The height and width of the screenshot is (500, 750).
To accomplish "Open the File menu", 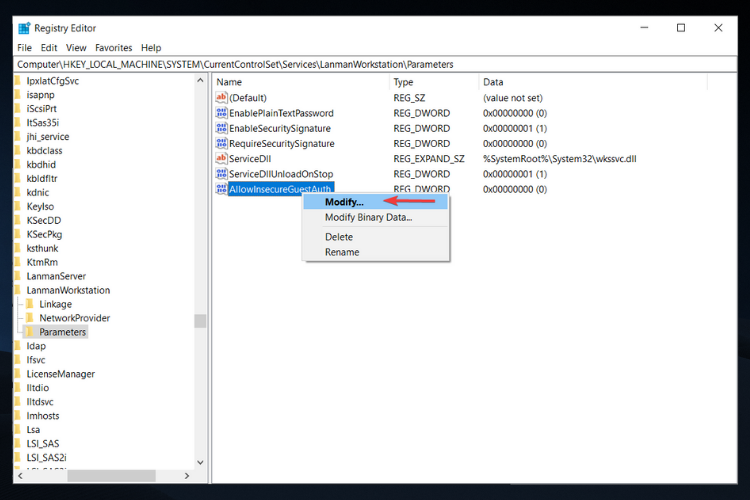I will click(24, 48).
